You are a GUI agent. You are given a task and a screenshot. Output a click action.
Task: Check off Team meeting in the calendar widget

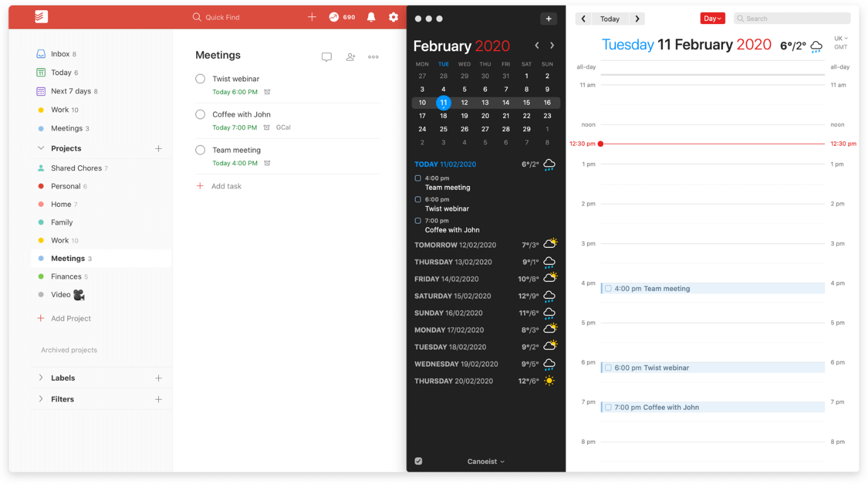tap(417, 178)
